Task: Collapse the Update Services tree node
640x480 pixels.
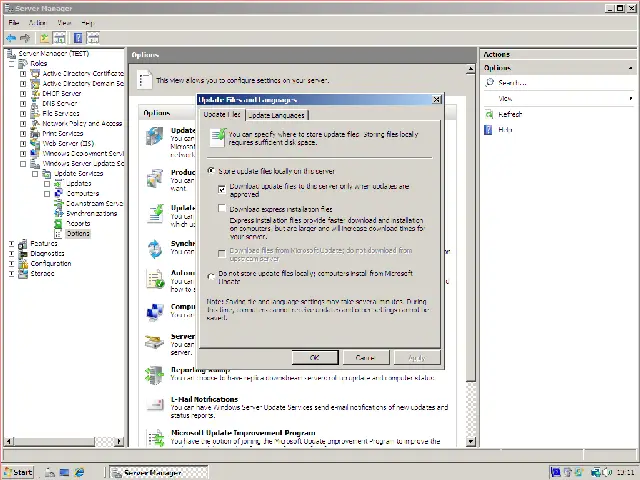Action: pyautogui.click(x=34, y=174)
